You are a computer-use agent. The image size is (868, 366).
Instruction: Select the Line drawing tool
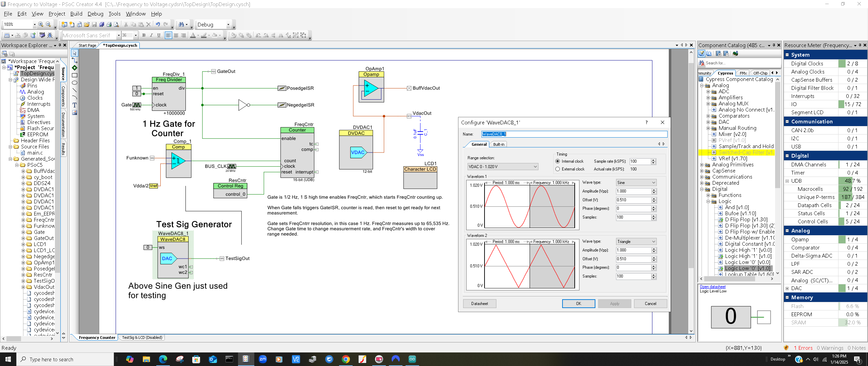[x=75, y=90]
